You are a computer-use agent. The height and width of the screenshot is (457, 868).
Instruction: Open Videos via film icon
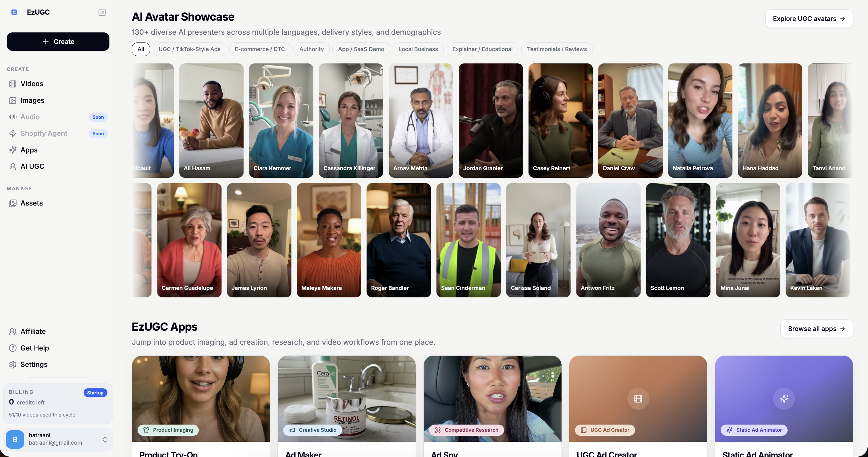[x=13, y=84]
